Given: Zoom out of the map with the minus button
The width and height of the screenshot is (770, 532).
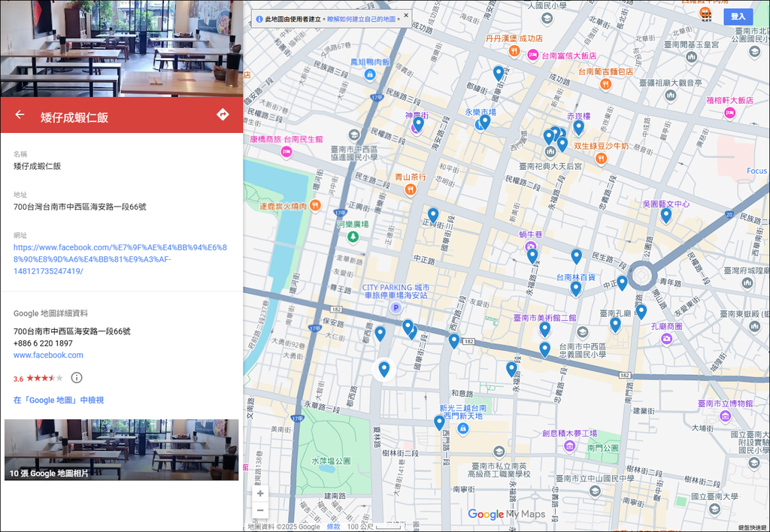Looking at the screenshot, I should (x=260, y=510).
